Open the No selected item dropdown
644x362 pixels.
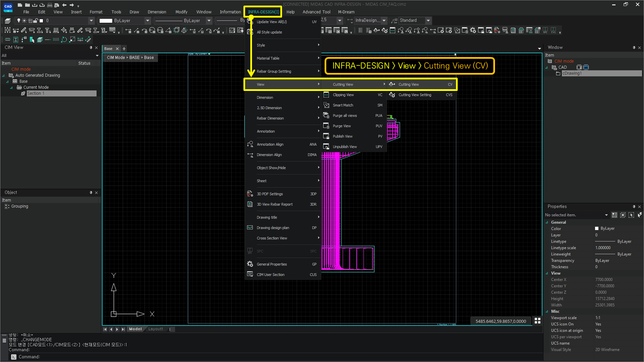[606, 215]
